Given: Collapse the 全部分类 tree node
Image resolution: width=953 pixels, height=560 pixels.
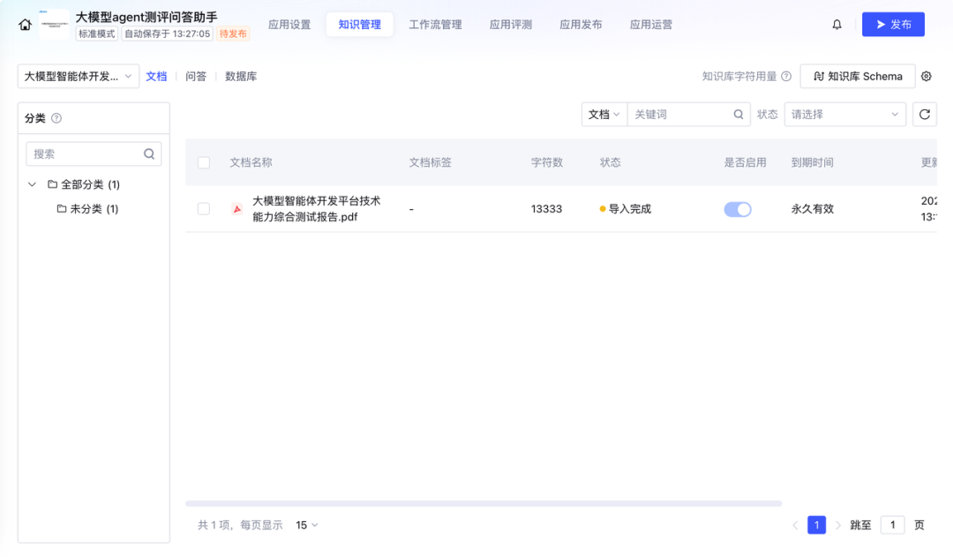Looking at the screenshot, I should (32, 184).
